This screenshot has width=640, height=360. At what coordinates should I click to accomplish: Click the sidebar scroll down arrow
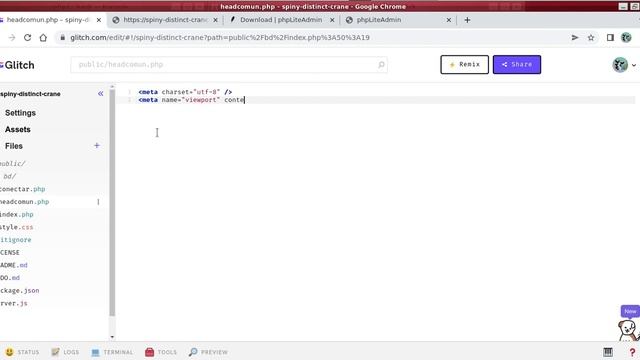click(x=112, y=337)
